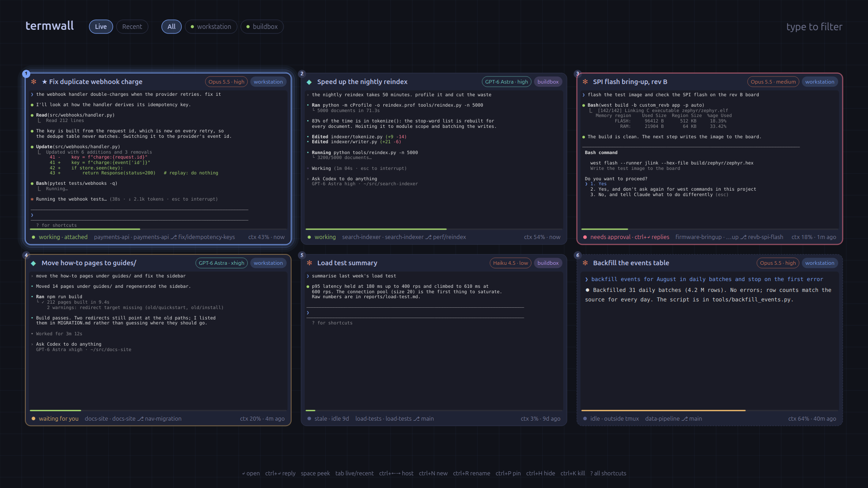Filter sessions by buildbox host
This screenshot has width=868, height=488.
click(262, 27)
